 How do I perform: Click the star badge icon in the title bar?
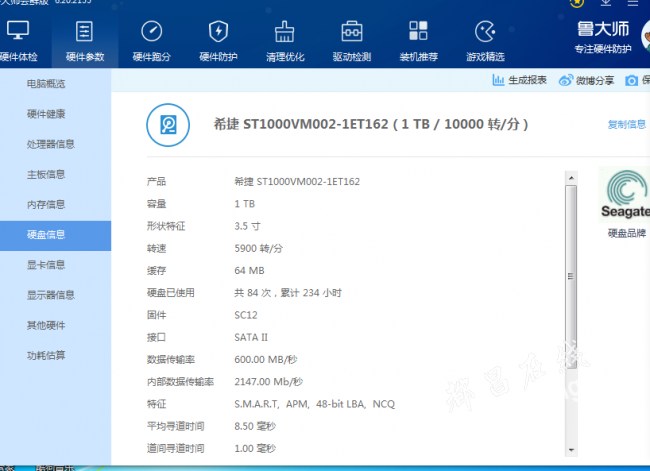[x=577, y=2]
